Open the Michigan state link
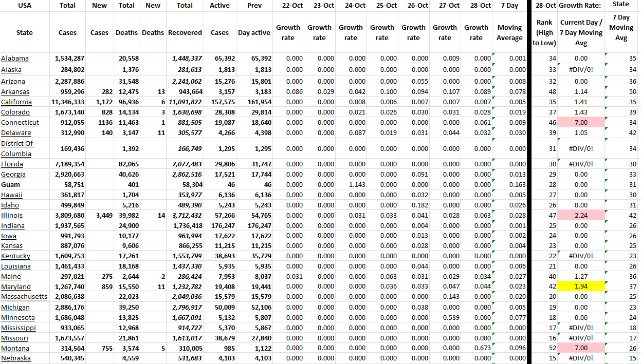Image resolution: width=641 pixels, height=364 pixels. (16, 307)
